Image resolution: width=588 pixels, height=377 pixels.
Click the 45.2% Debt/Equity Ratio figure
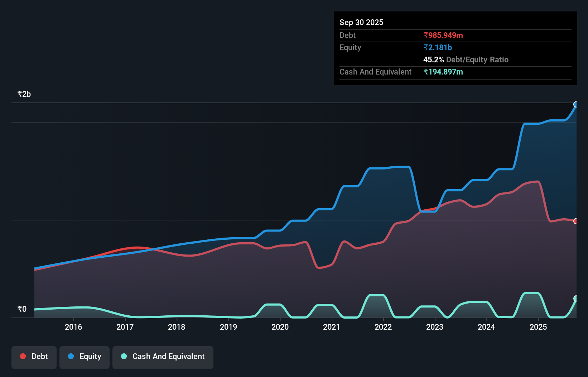click(x=433, y=59)
